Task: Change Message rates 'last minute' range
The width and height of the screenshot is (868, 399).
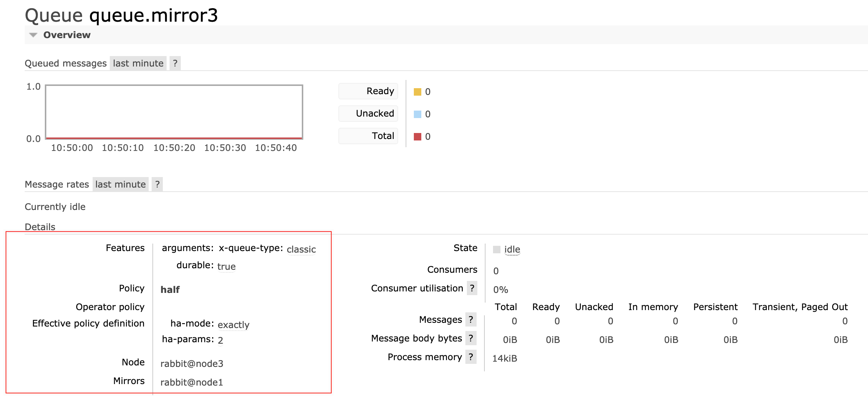Action: [x=120, y=184]
